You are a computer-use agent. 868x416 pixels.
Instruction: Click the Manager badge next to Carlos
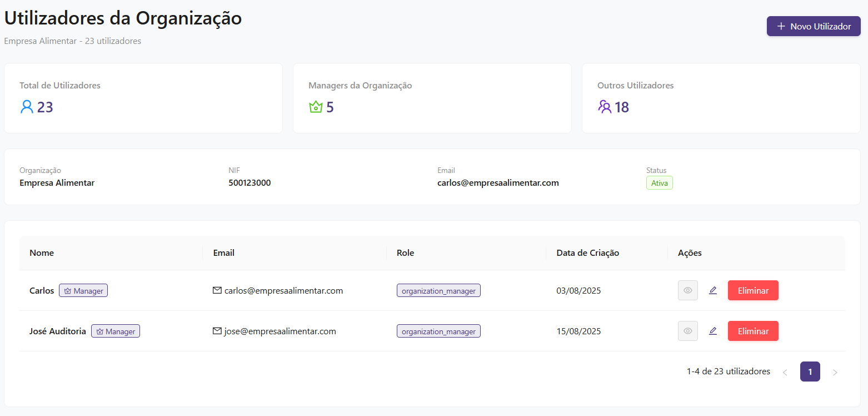click(x=83, y=290)
